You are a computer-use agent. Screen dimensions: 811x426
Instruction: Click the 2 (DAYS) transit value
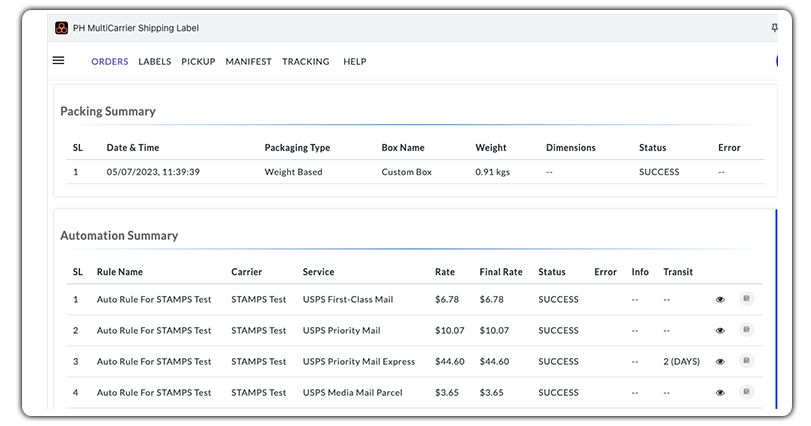[x=682, y=362]
